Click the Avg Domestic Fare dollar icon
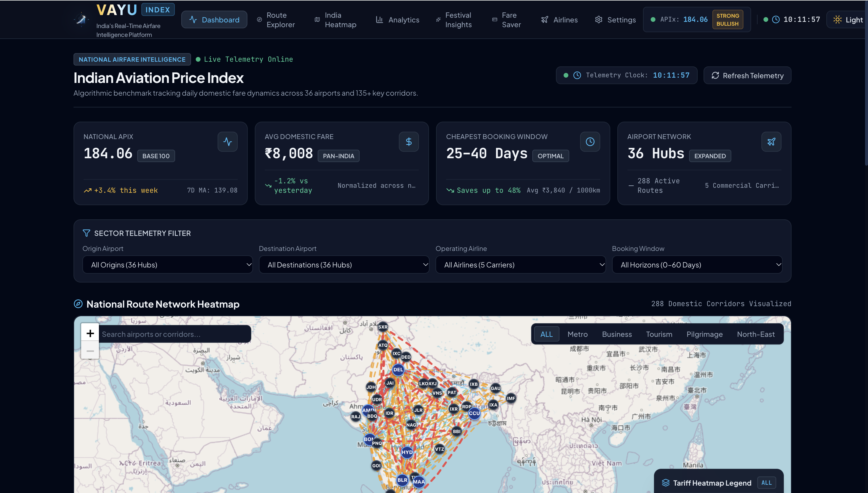The height and width of the screenshot is (493, 868). (409, 141)
